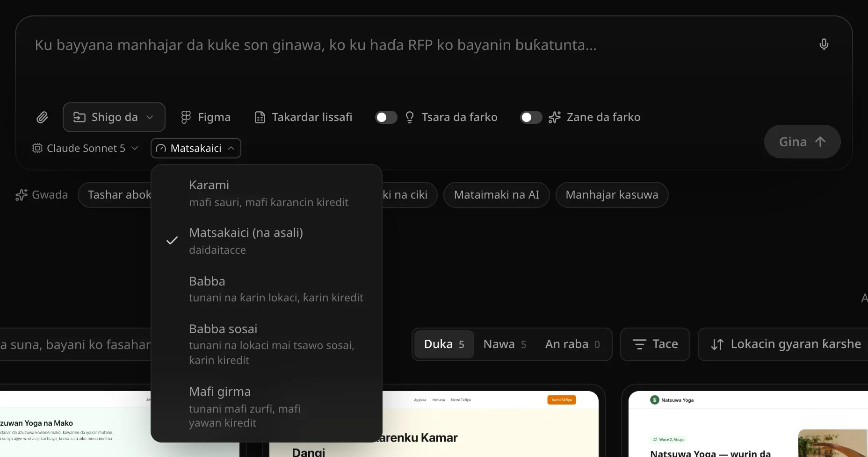
Task: Switch to the Nawa tab
Action: [505, 344]
